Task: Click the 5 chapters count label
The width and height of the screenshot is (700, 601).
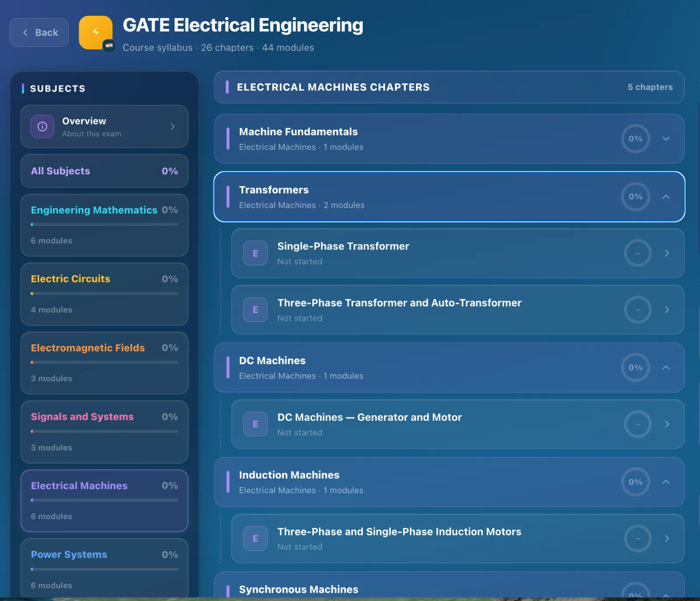Action: 650,87
